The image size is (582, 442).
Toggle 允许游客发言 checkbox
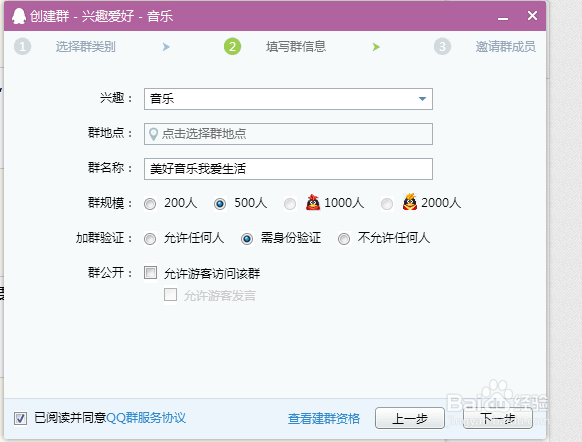[x=170, y=295]
